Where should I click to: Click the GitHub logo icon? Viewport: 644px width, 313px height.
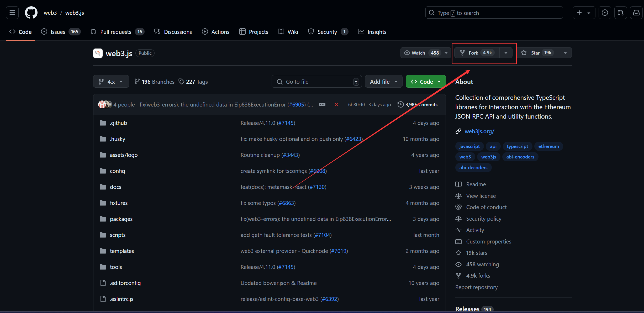[x=31, y=13]
